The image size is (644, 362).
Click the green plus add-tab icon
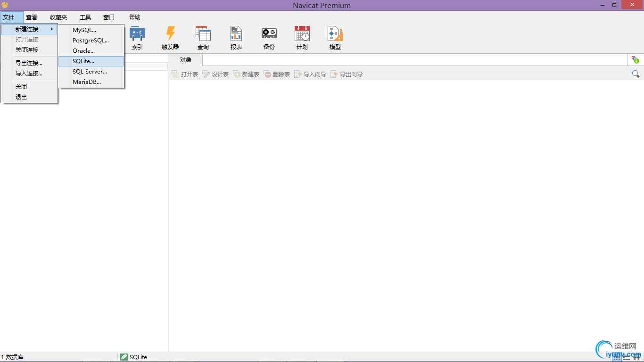click(x=635, y=60)
